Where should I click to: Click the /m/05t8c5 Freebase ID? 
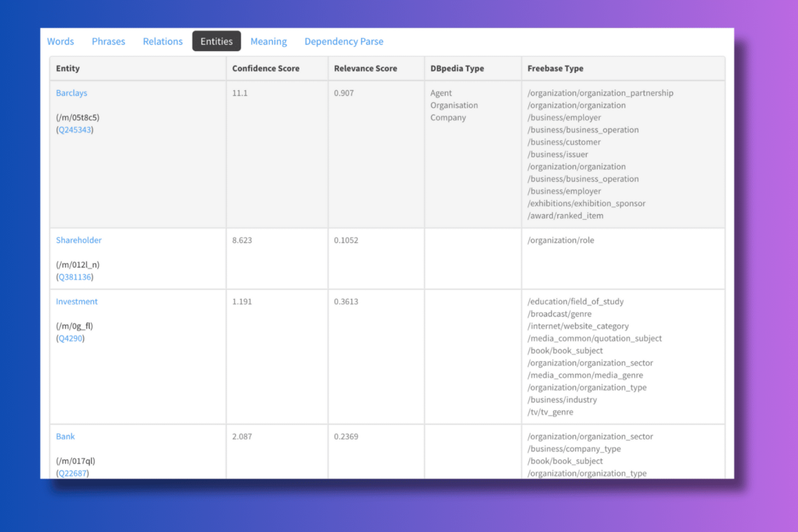pyautogui.click(x=78, y=117)
